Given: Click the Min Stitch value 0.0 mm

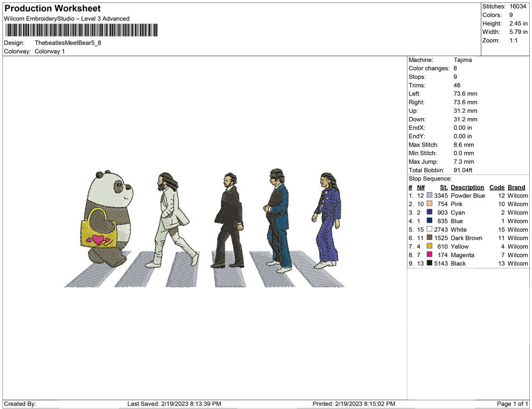Looking at the screenshot, I should tap(464, 153).
